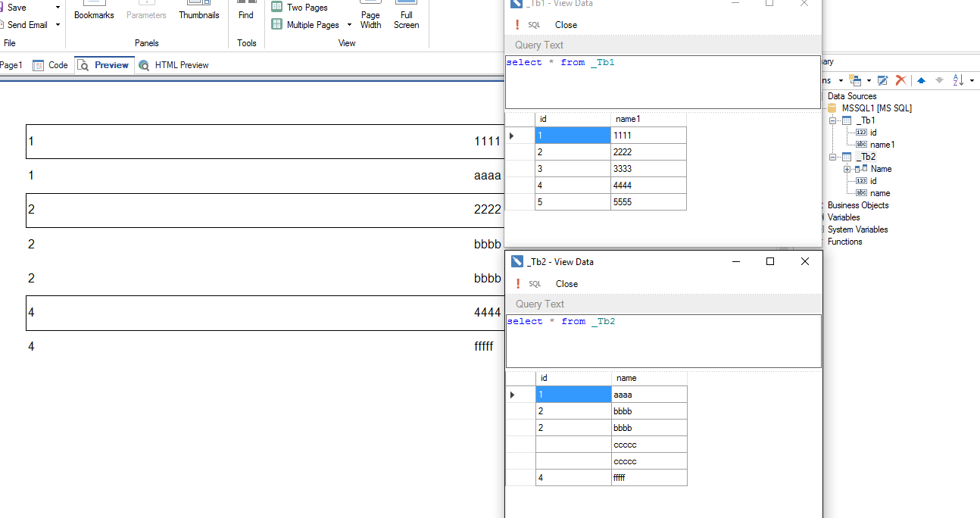Click the row selector arrow in _Tb2 grid

point(513,395)
